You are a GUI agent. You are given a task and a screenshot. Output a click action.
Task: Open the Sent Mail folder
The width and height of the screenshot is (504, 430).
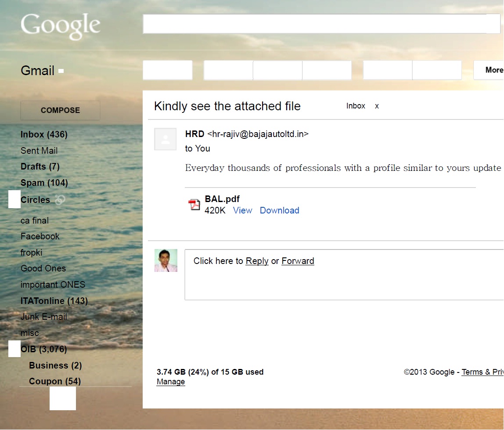(x=39, y=151)
